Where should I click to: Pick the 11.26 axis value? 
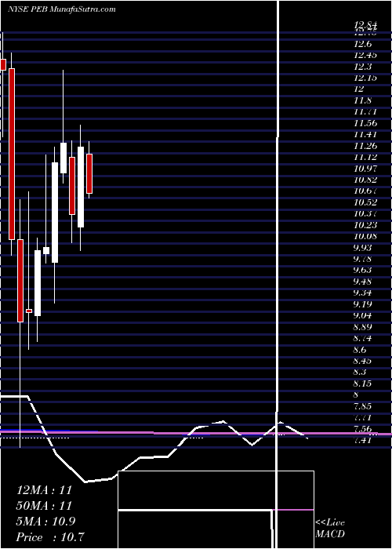(x=365, y=146)
